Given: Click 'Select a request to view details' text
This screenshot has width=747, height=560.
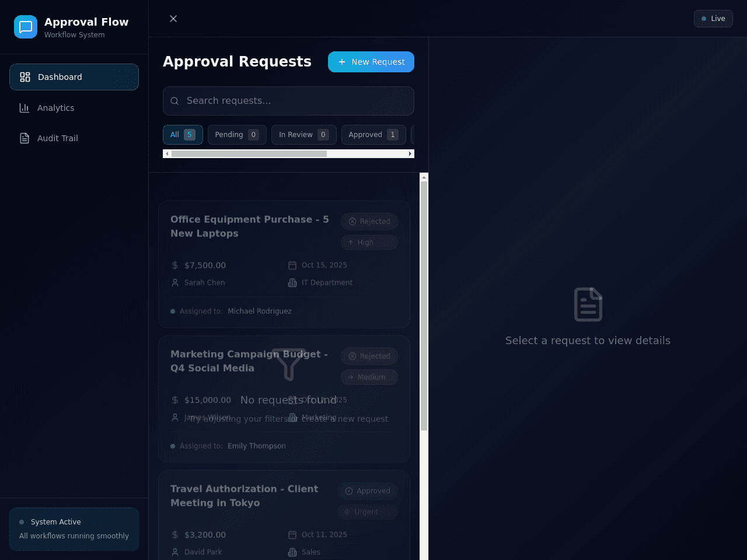Looking at the screenshot, I should [x=588, y=341].
